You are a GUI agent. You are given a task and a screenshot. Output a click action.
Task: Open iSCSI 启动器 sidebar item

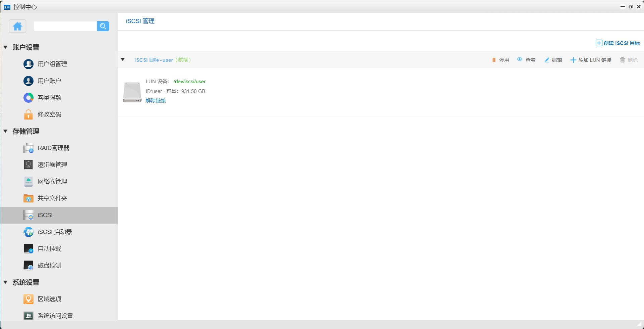(54, 232)
